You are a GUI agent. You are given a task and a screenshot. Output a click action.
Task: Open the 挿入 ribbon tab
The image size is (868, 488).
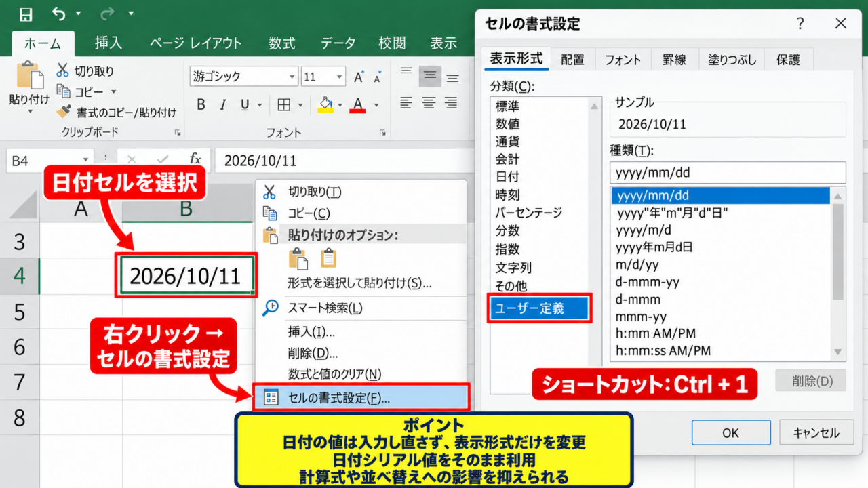(108, 43)
